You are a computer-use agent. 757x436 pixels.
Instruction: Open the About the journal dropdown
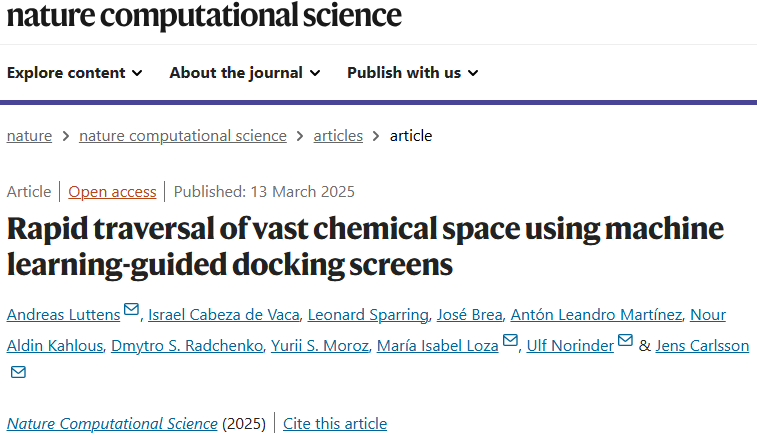pyautogui.click(x=245, y=72)
